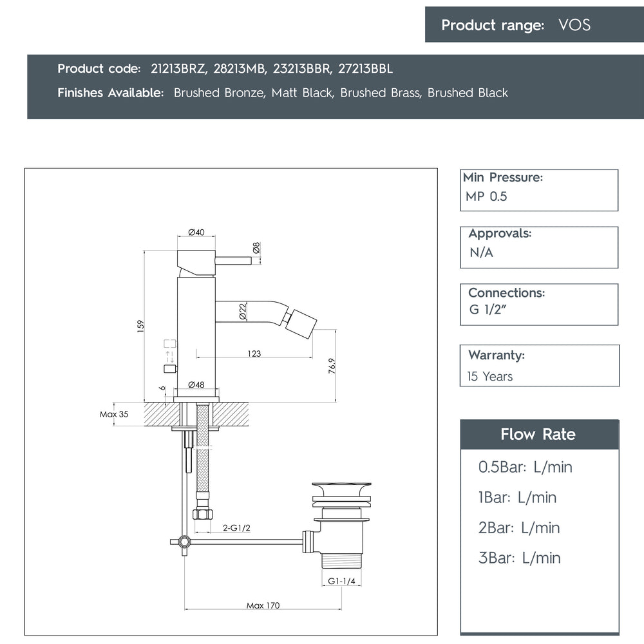
Task: Click the Approvals N/A box
Action: click(538, 246)
